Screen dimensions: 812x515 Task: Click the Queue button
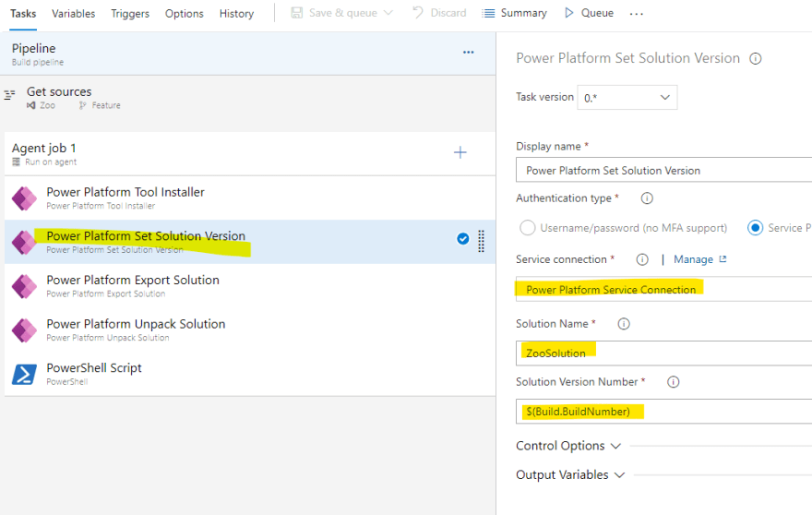(589, 13)
